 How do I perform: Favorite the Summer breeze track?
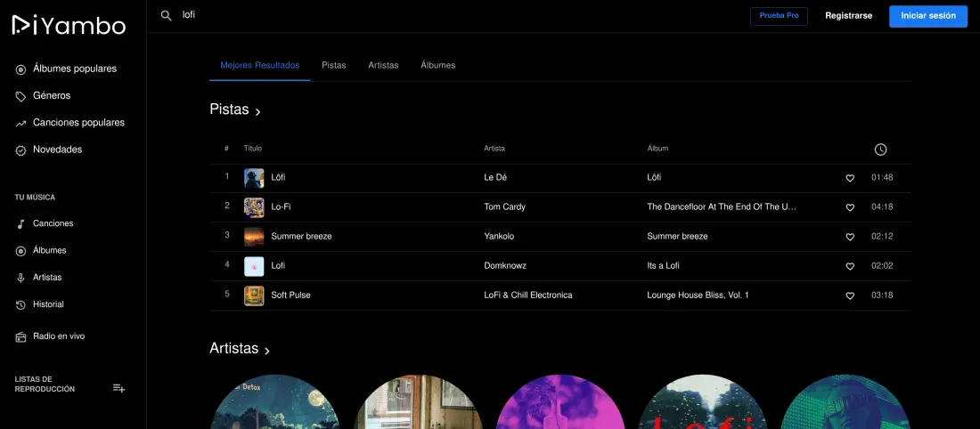[850, 237]
